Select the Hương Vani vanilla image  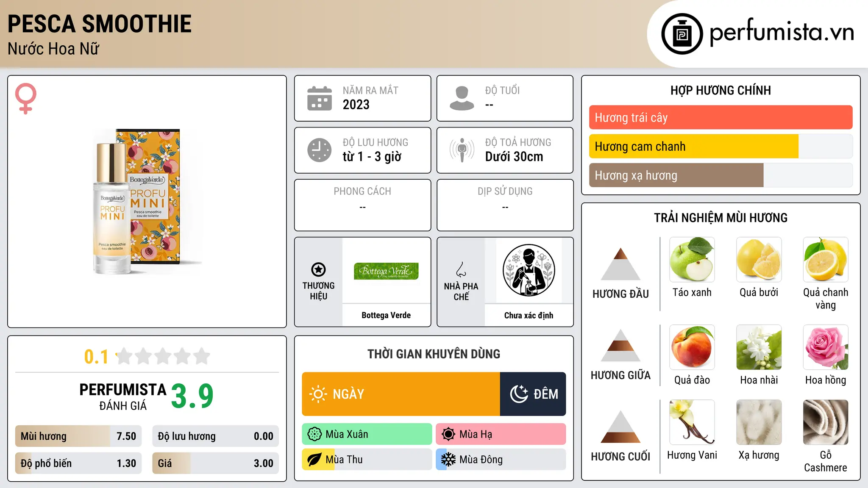[692, 422]
